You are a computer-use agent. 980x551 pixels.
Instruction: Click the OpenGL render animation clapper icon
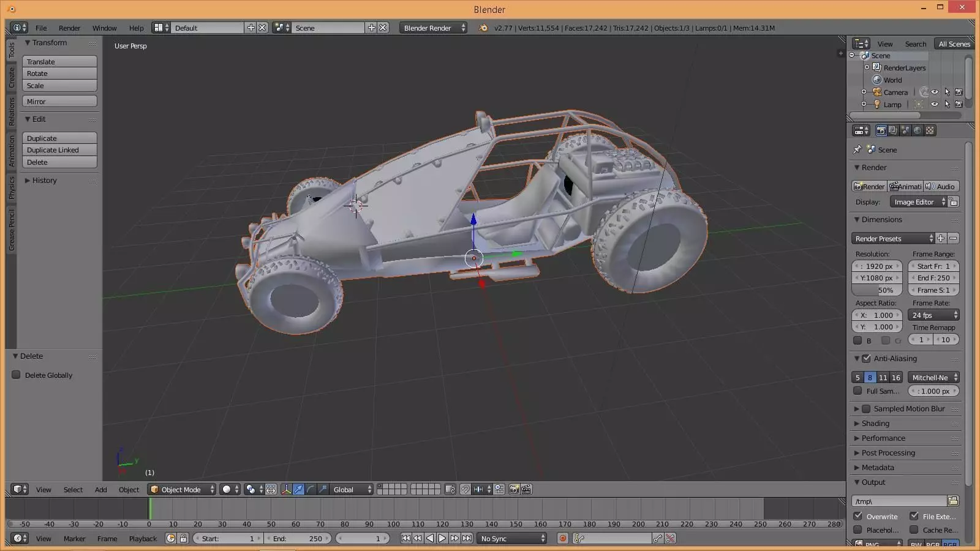click(x=526, y=489)
